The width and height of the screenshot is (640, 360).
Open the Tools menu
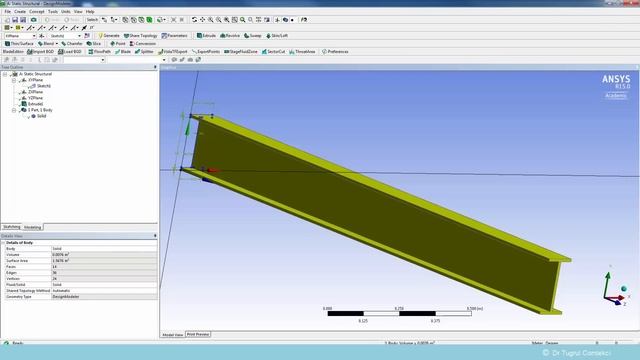click(x=53, y=11)
